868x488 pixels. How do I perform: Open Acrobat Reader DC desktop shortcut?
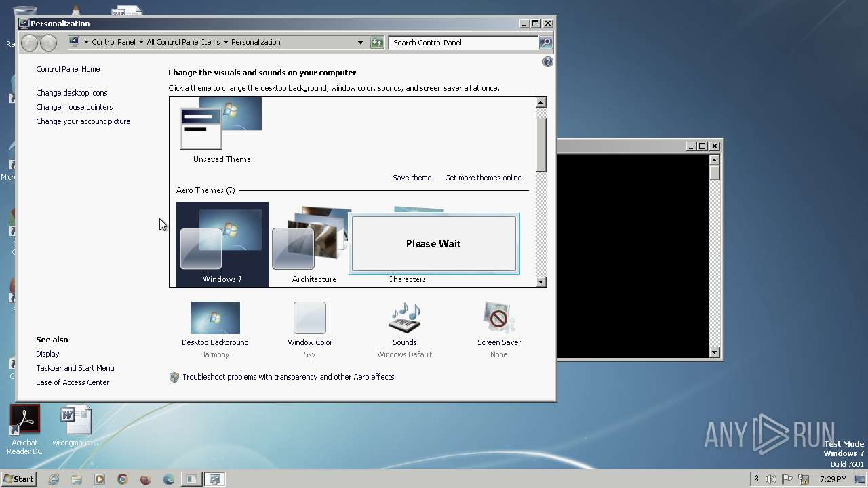[x=25, y=430]
